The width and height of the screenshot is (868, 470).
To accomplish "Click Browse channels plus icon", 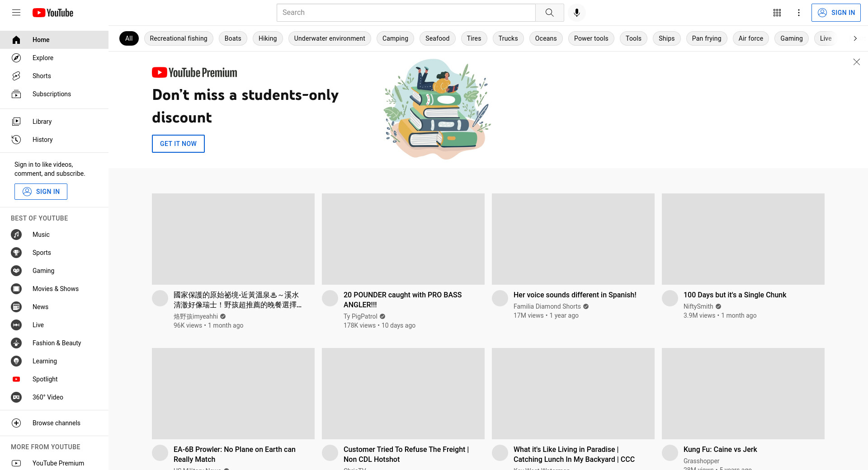I will (x=16, y=423).
